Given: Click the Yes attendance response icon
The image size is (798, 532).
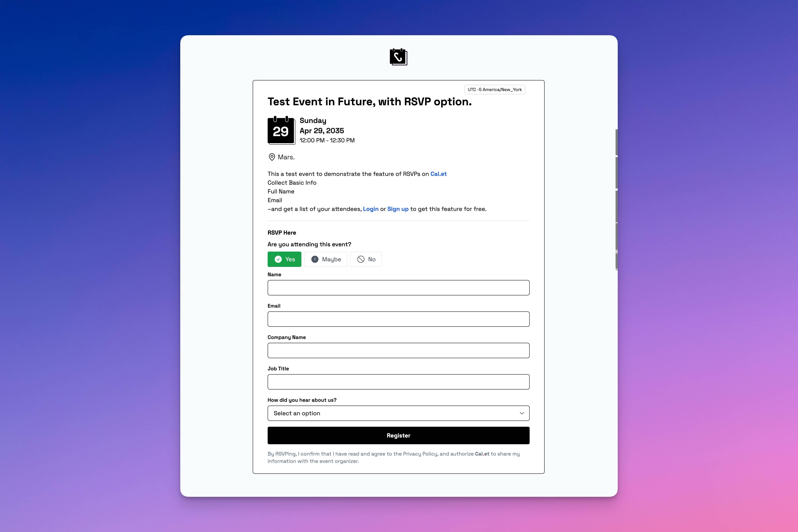Looking at the screenshot, I should 278,259.
